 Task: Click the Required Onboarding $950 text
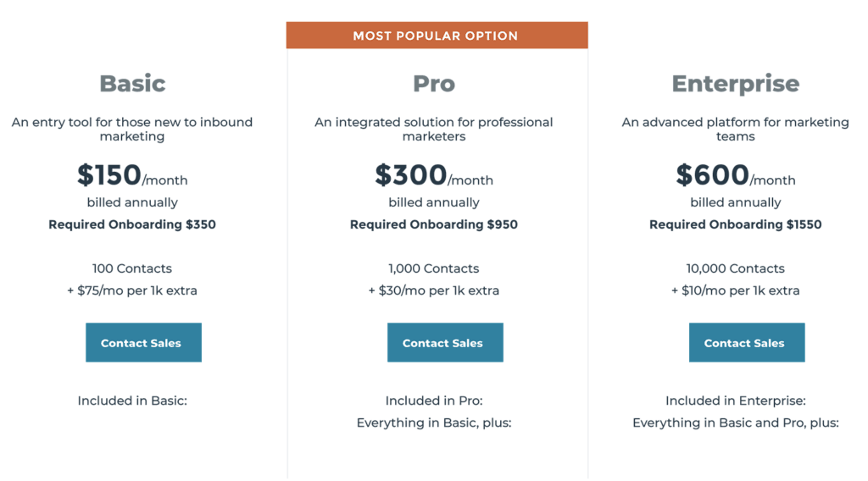click(434, 224)
